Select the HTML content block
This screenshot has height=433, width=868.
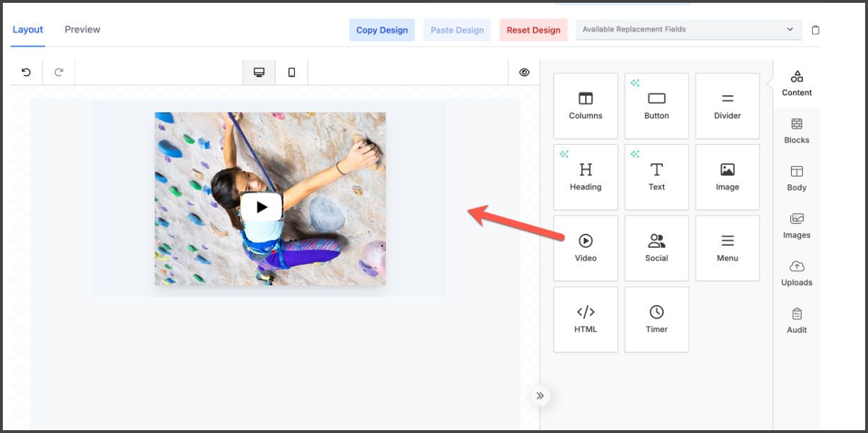point(585,319)
